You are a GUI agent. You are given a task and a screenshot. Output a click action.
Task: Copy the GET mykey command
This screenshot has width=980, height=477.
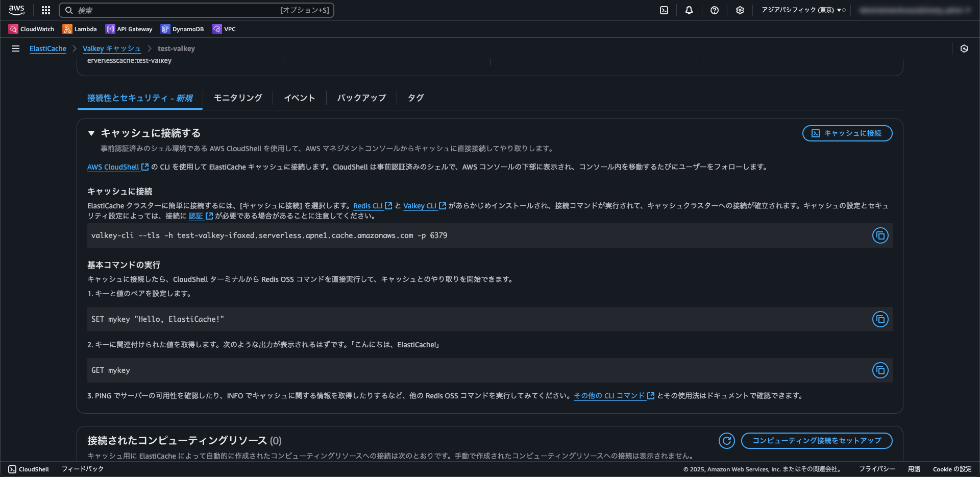coord(880,370)
